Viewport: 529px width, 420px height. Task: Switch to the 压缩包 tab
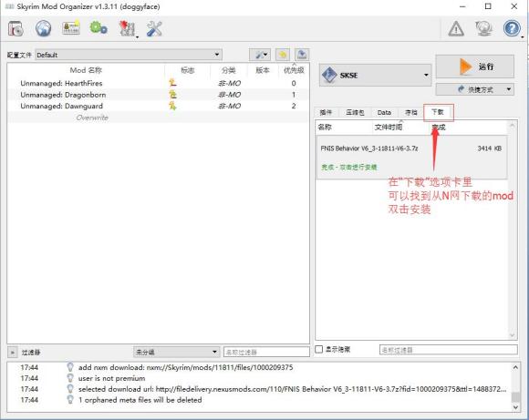[x=355, y=112]
